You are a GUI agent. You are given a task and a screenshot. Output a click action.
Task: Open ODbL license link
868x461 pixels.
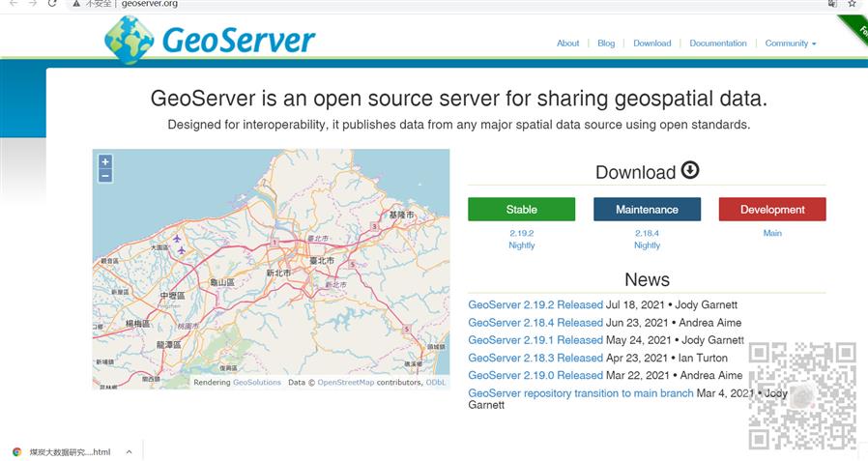436,383
